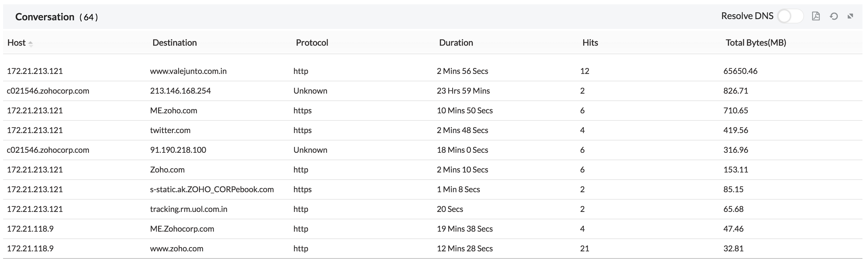Click the Hits column header
Viewport: 868px width, 268px height.
click(x=590, y=43)
